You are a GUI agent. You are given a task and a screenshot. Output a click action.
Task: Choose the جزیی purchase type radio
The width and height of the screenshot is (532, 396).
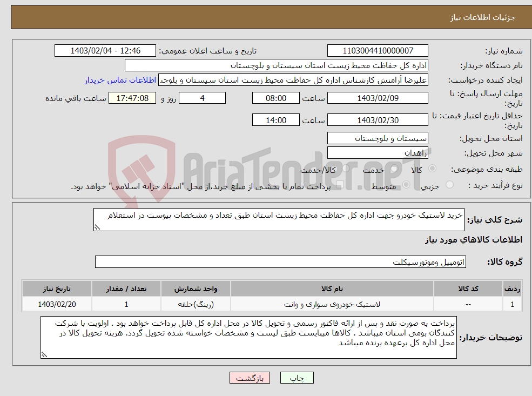click(x=449, y=185)
